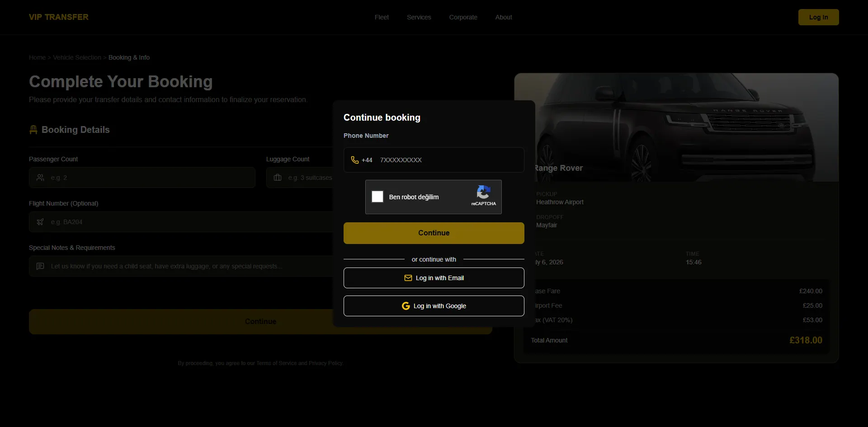Click the notes icon in Special Notes
This screenshot has width=868, height=427.
(x=40, y=266)
